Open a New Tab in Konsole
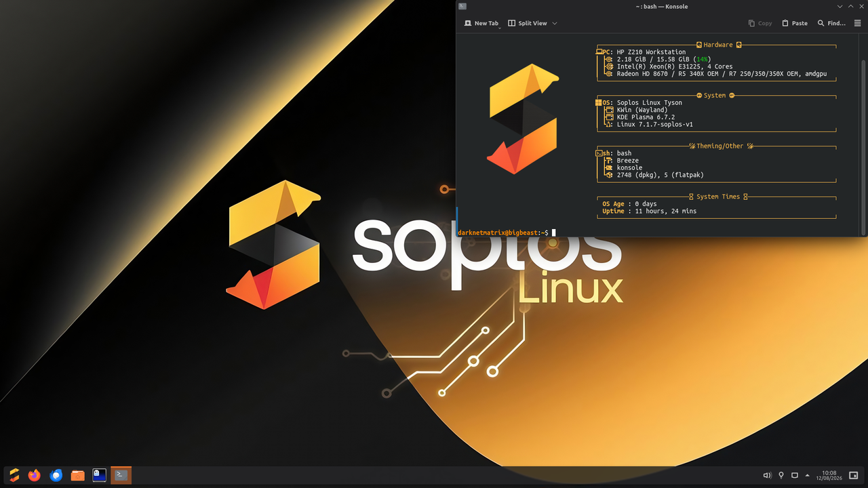Screen dimensions: 868x488 tap(481, 23)
